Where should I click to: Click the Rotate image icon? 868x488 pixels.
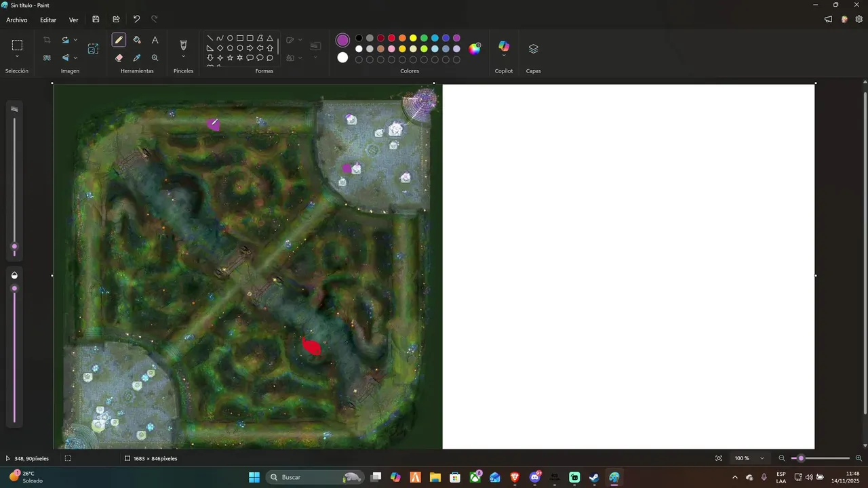coord(65,40)
